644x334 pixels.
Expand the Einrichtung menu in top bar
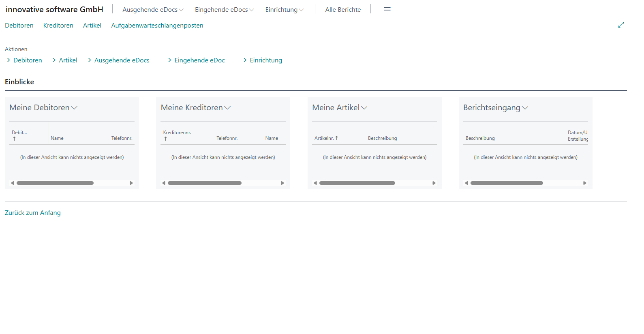[284, 10]
